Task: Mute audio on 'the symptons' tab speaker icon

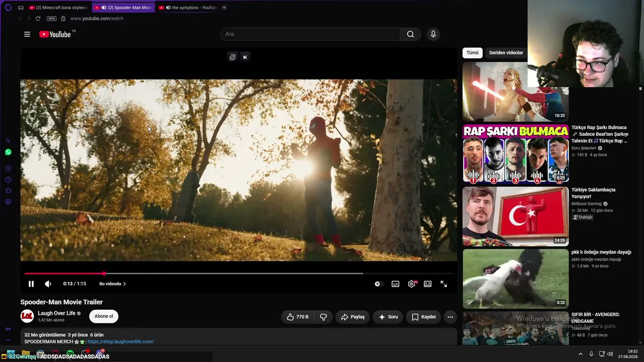Action: tap(168, 8)
